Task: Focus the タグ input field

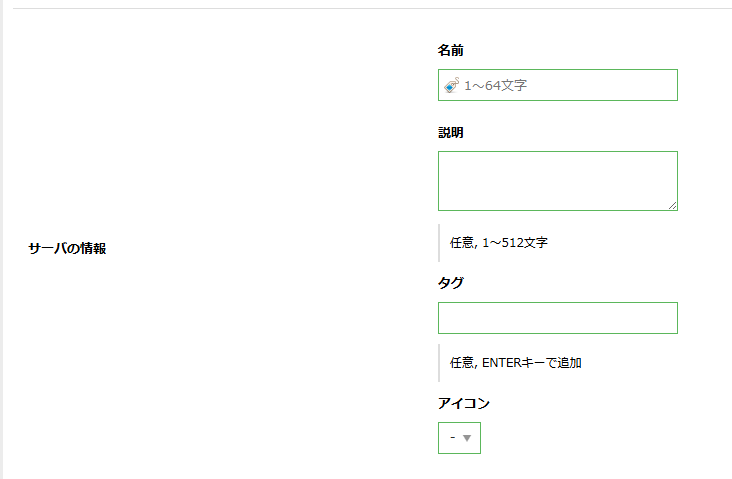Action: [557, 318]
